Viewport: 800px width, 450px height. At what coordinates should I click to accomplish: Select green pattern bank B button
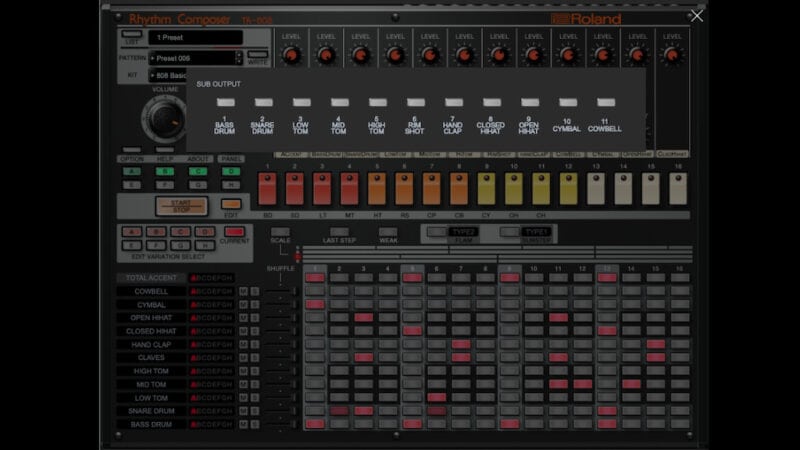click(x=165, y=171)
